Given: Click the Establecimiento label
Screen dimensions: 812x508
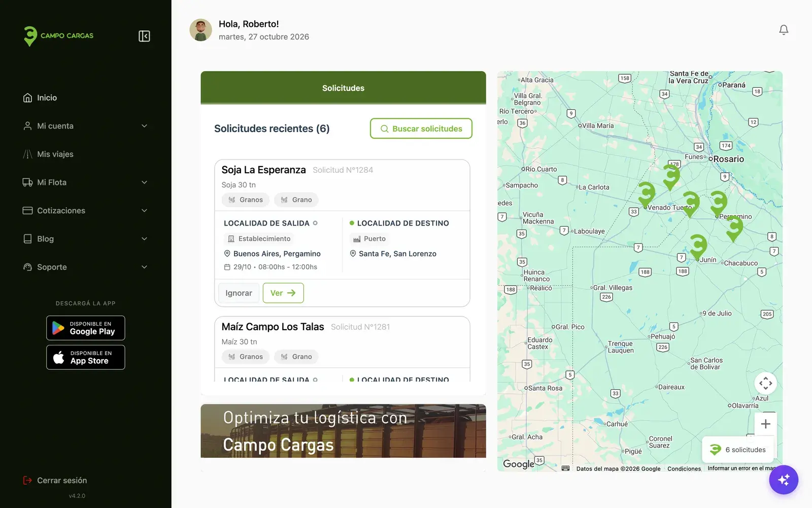Looking at the screenshot, I should point(259,239).
